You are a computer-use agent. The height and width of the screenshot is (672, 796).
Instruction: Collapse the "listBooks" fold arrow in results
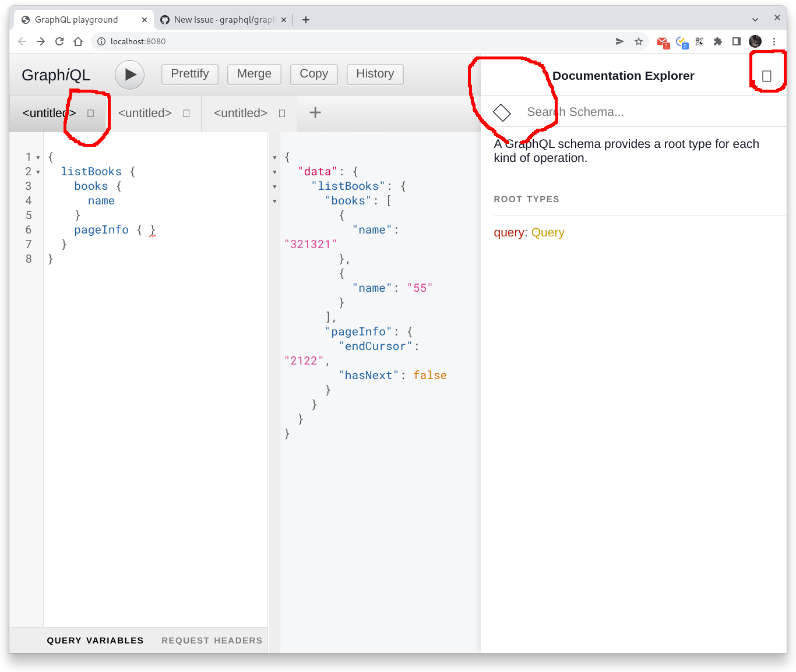pyautogui.click(x=274, y=187)
